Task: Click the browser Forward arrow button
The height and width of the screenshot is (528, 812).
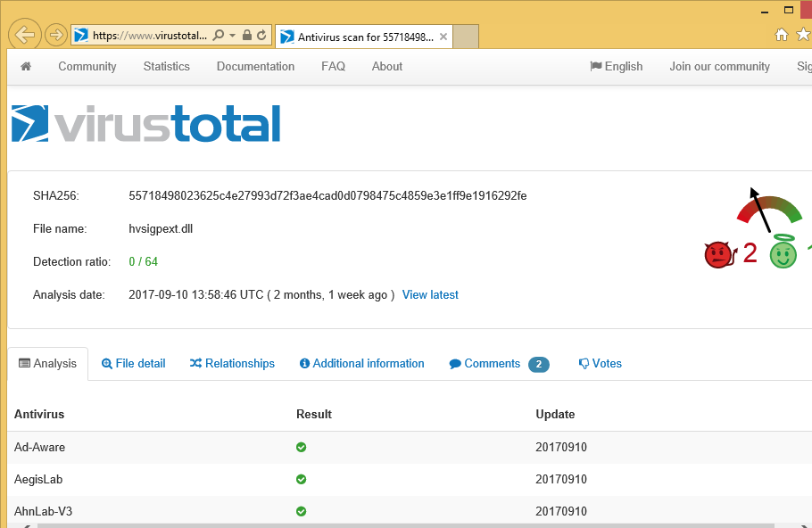Action: [x=55, y=36]
